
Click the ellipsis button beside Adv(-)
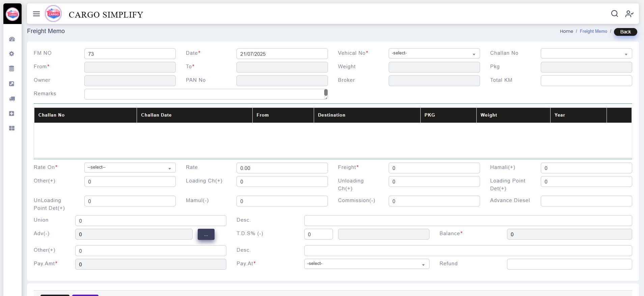click(206, 235)
